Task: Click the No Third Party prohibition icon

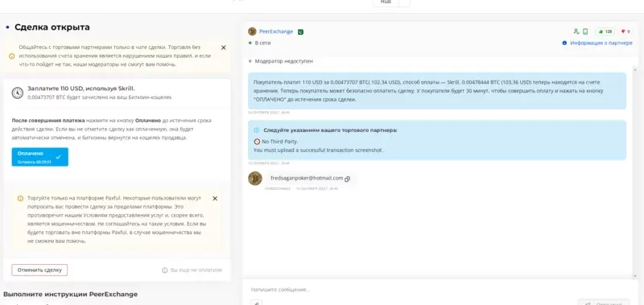Action: pyautogui.click(x=257, y=142)
